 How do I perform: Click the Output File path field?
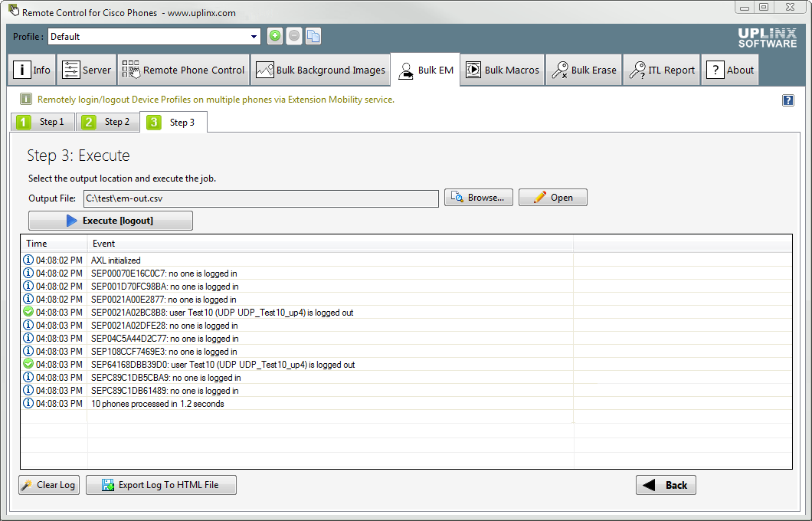point(261,198)
